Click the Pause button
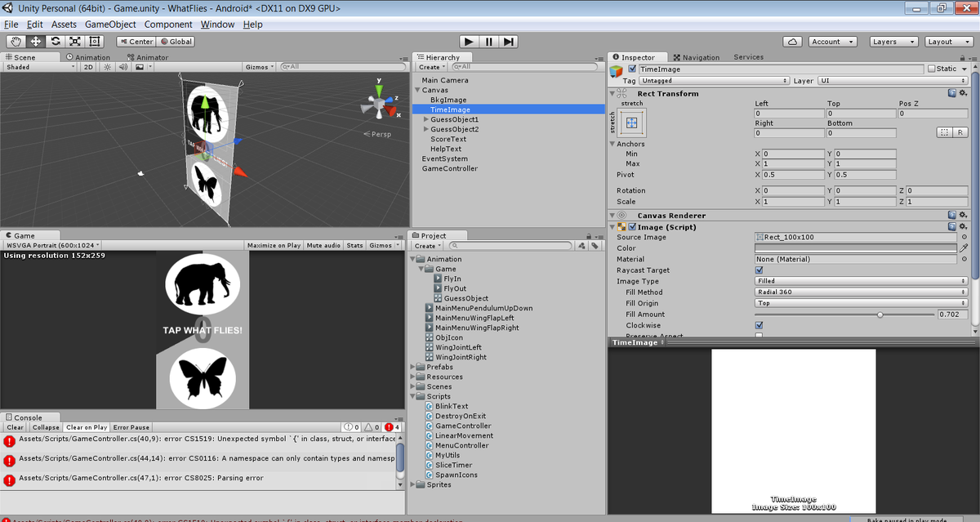The image size is (980, 522). [x=488, y=42]
